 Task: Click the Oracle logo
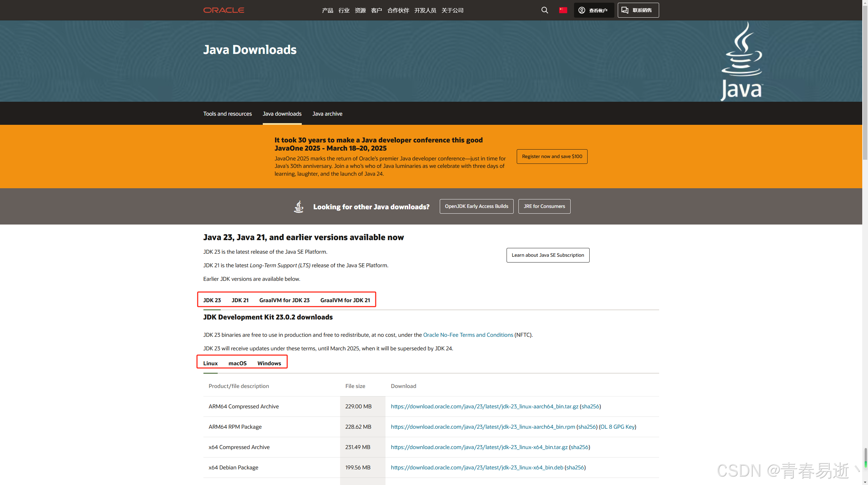223,10
